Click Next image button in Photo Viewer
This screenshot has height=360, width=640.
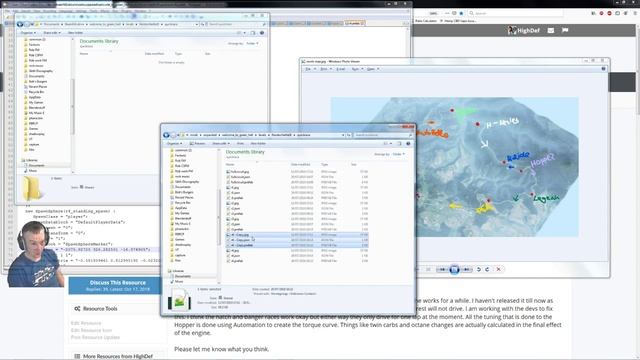[x=466, y=269]
